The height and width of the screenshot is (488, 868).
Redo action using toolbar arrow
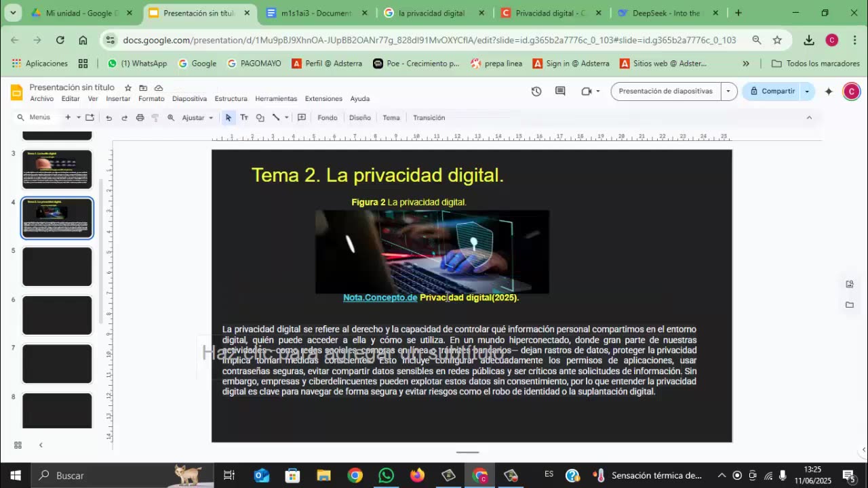click(x=124, y=117)
